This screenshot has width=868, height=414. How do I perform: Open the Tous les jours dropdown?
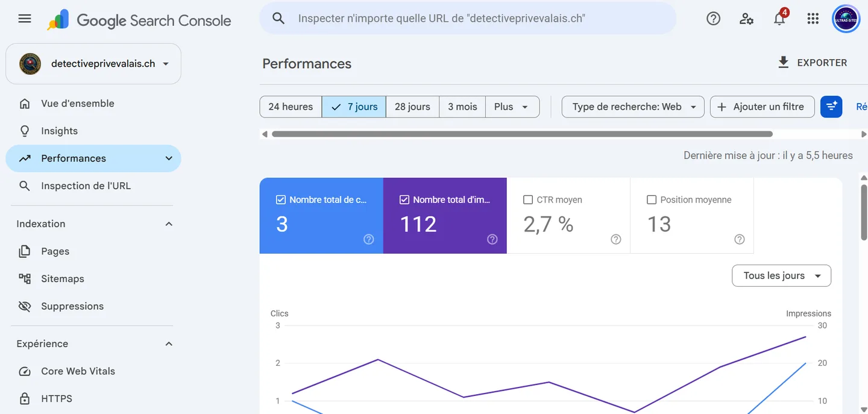point(781,275)
